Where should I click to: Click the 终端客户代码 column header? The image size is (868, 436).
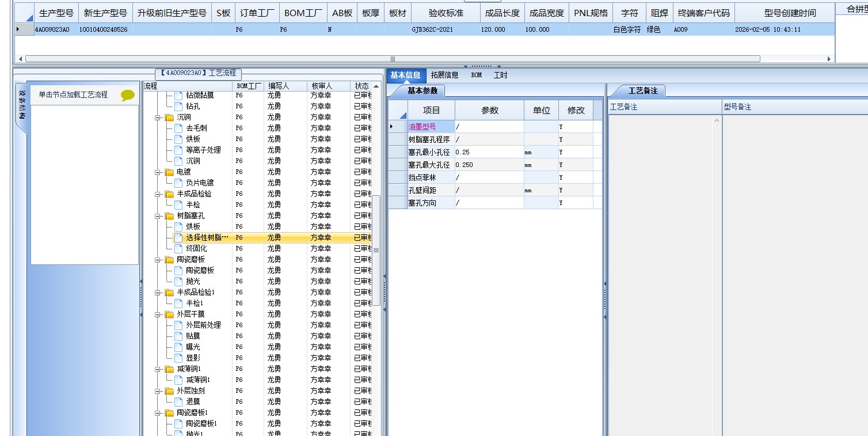tap(703, 13)
